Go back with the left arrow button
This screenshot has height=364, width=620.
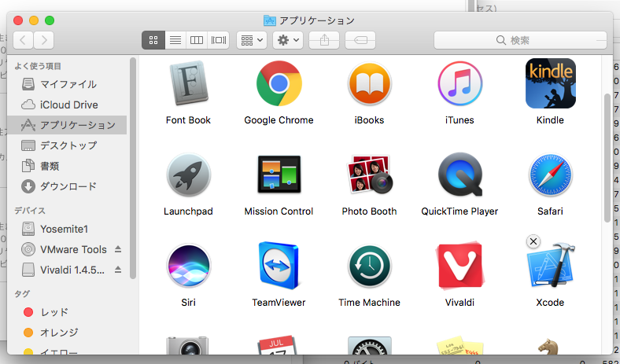pyautogui.click(x=23, y=40)
